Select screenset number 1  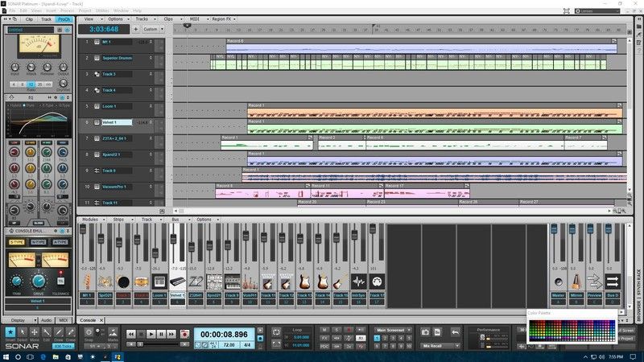tap(377, 338)
